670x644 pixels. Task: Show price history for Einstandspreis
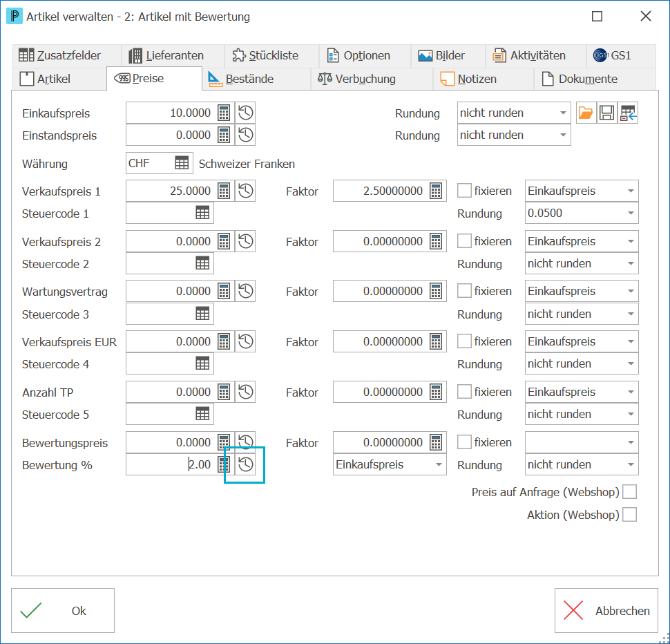[x=246, y=135]
